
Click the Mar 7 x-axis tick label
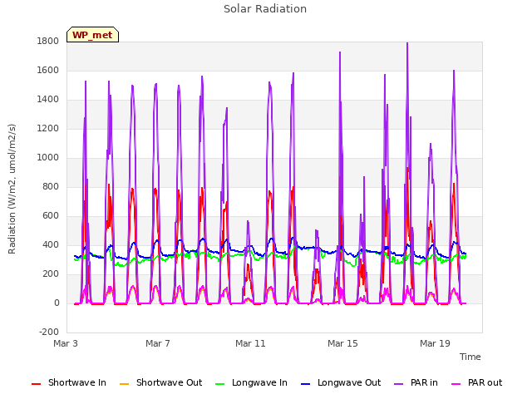[x=158, y=343]
